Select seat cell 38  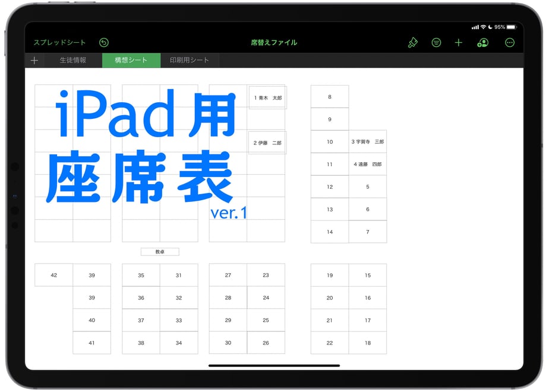tap(141, 343)
